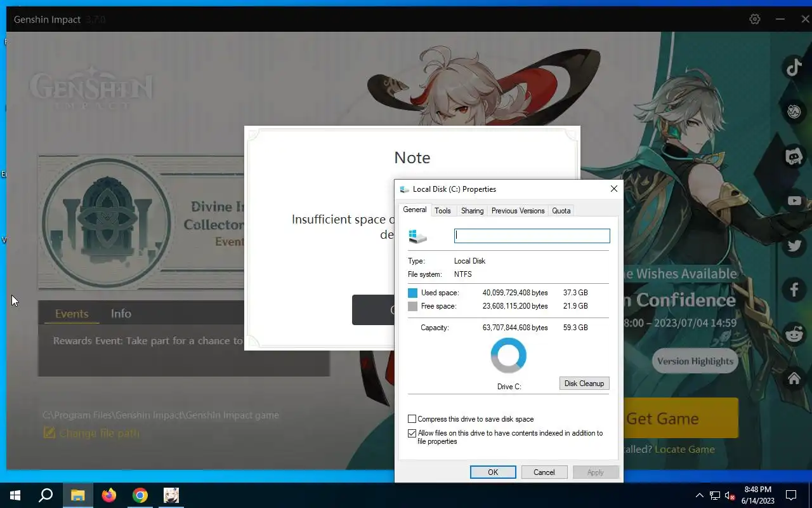Minimize the Genshin Impact launcher window
Viewport: 812px width, 508px height.
point(780,19)
